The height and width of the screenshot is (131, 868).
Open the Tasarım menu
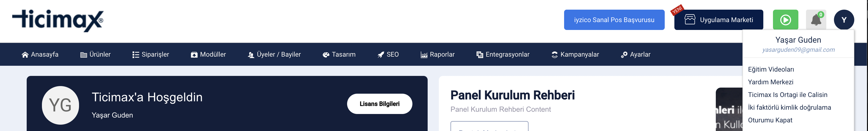click(339, 55)
